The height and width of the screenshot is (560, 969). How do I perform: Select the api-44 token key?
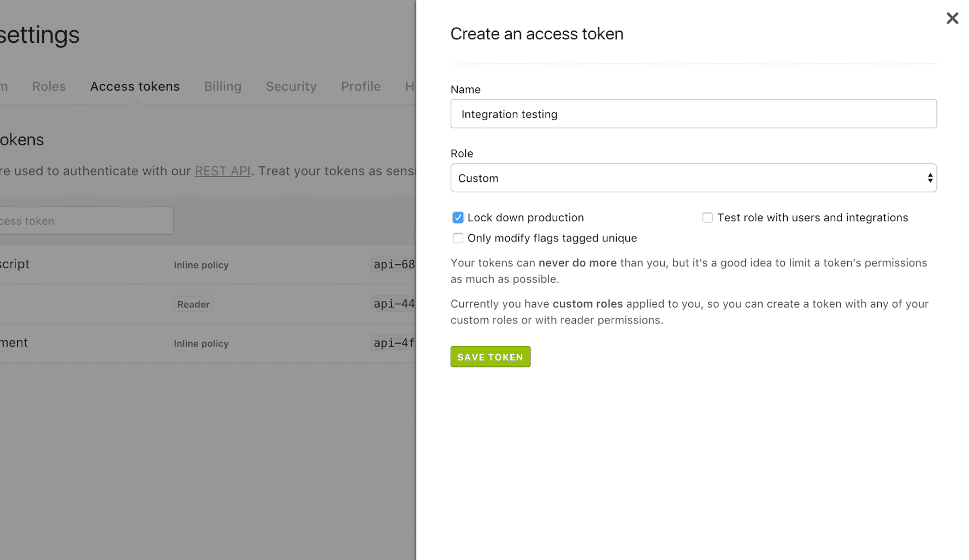pos(394,304)
